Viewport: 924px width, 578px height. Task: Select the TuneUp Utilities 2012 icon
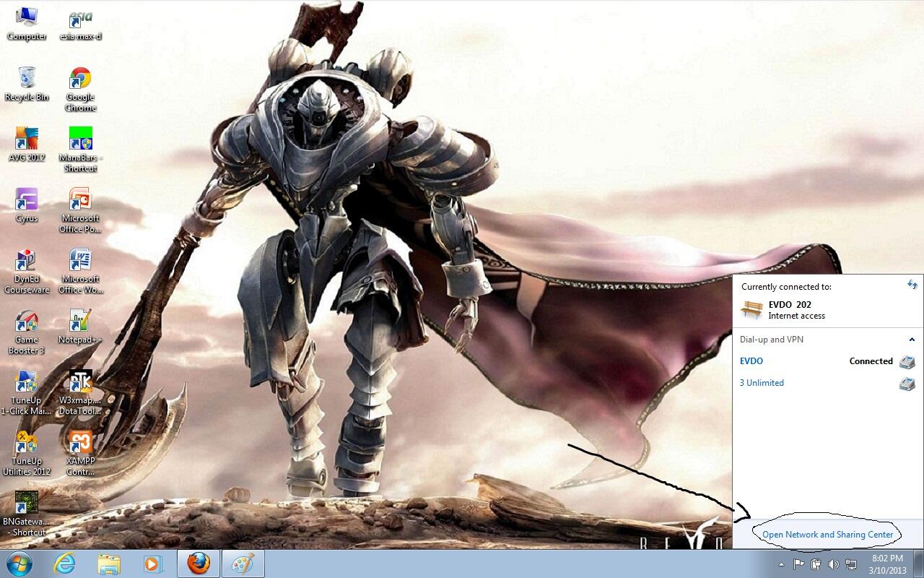point(27,453)
